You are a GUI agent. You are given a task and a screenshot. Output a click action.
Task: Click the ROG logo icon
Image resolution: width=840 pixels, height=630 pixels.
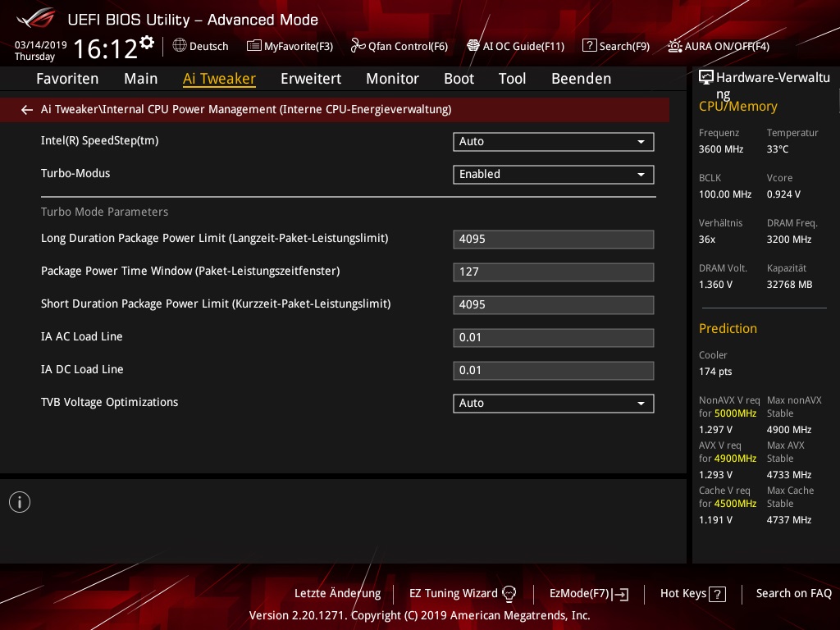[x=35, y=18]
